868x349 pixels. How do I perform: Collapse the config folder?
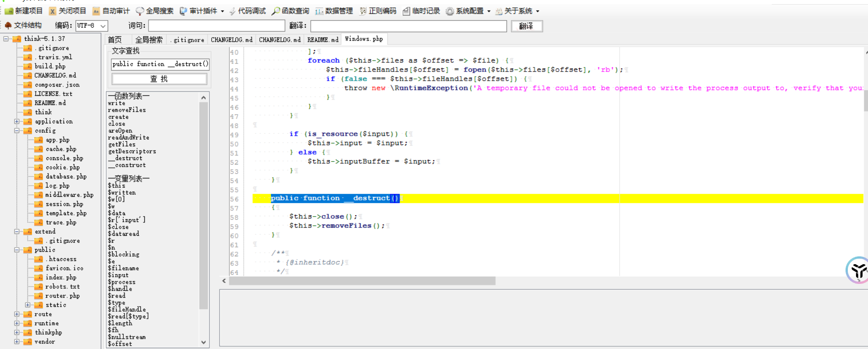[x=17, y=131]
